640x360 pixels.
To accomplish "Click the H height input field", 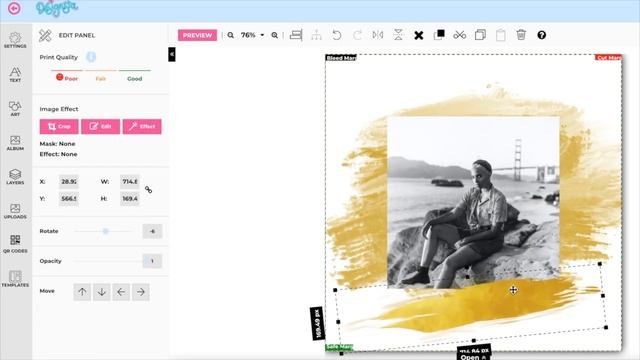I will (130, 198).
